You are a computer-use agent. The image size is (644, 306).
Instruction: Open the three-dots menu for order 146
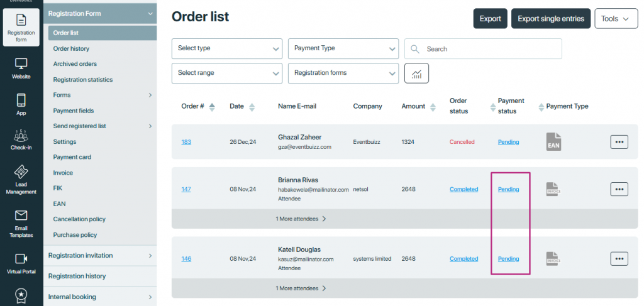click(619, 259)
